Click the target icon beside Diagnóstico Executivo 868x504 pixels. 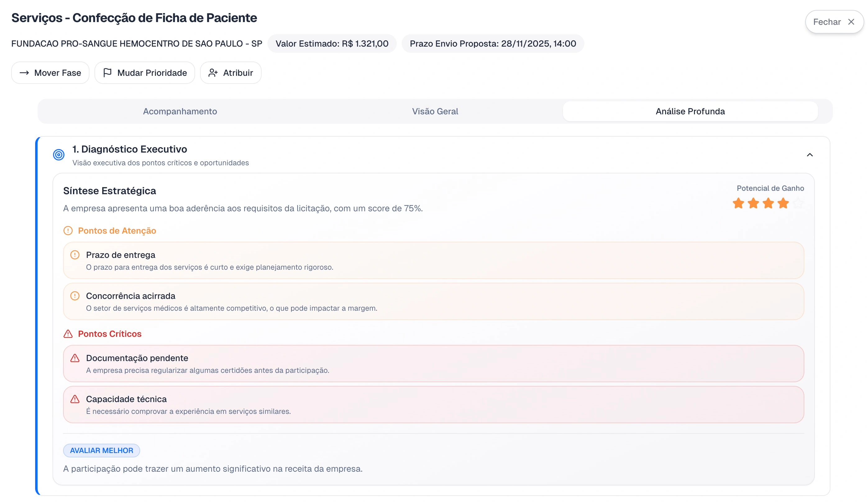58,155
